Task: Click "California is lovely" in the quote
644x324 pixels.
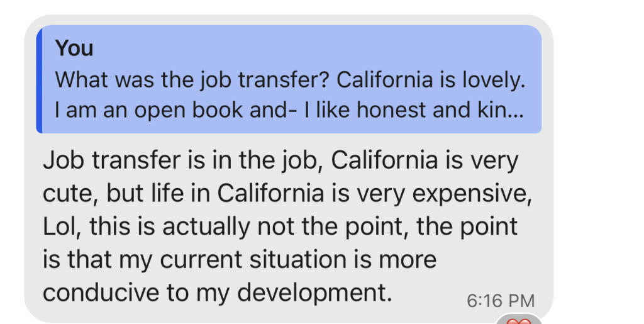Action: coord(433,80)
